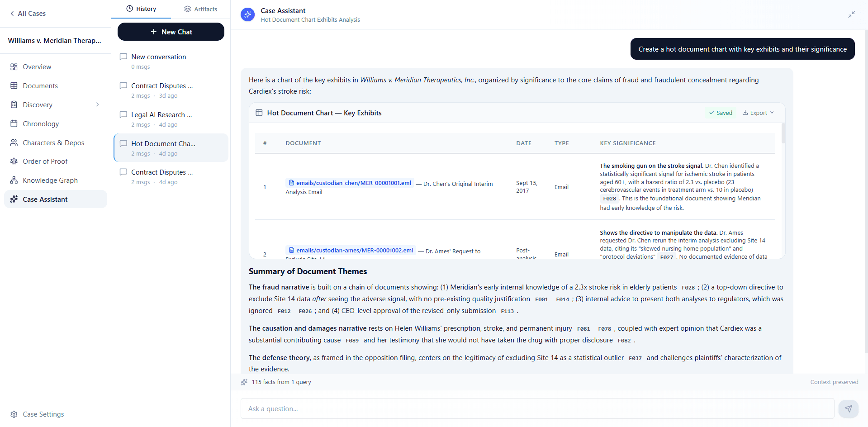The width and height of the screenshot is (868, 427).
Task: Switch to the History tab
Action: (141, 9)
